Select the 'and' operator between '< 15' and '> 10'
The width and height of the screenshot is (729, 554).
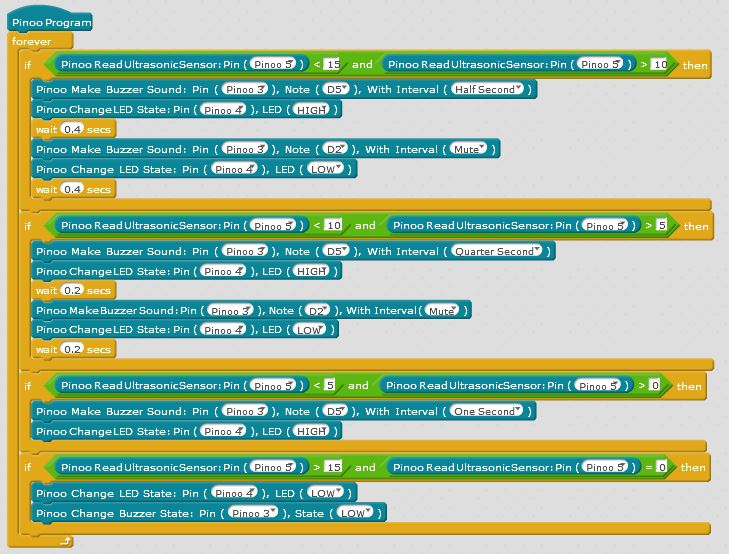[x=362, y=64]
